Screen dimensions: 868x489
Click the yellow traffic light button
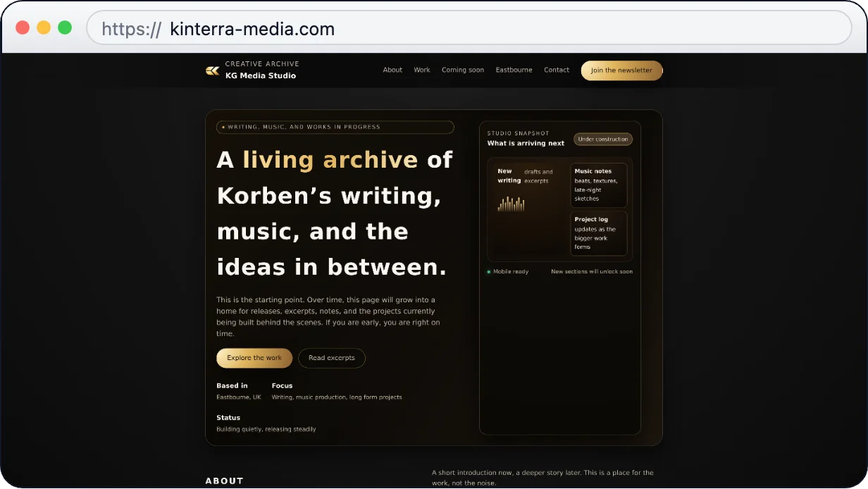(x=44, y=27)
